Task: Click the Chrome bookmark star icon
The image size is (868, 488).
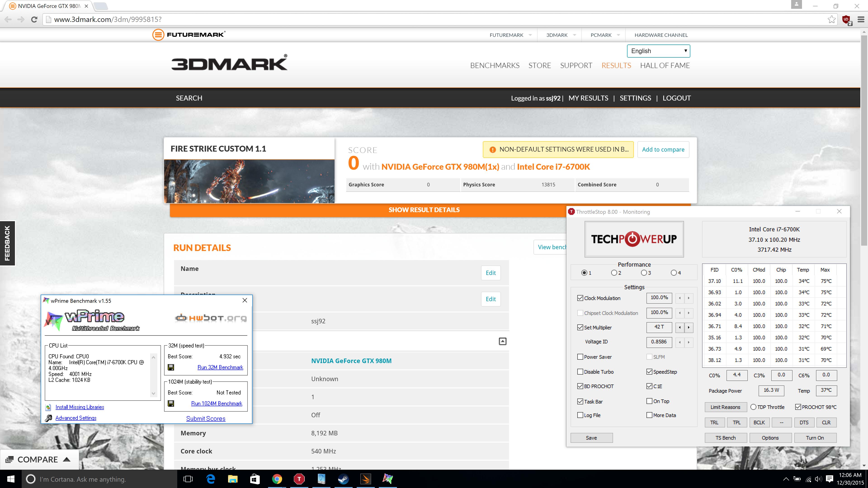Action: pyautogui.click(x=831, y=19)
